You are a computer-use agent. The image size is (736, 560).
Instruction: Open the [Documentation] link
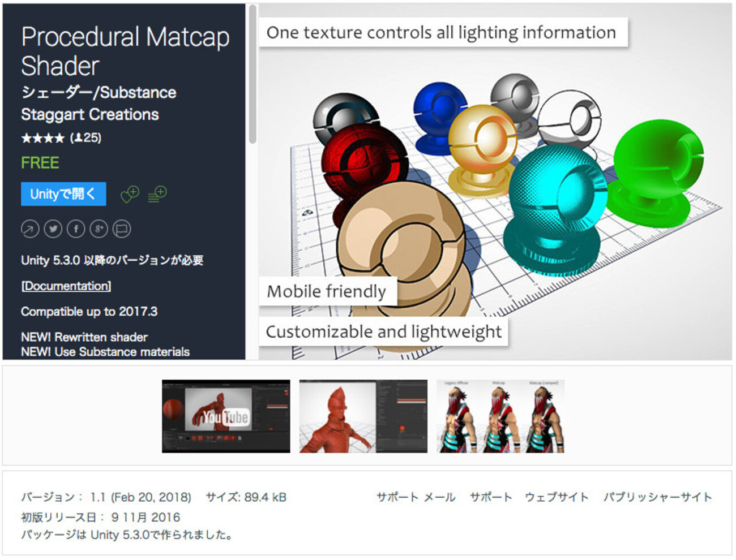click(x=66, y=286)
